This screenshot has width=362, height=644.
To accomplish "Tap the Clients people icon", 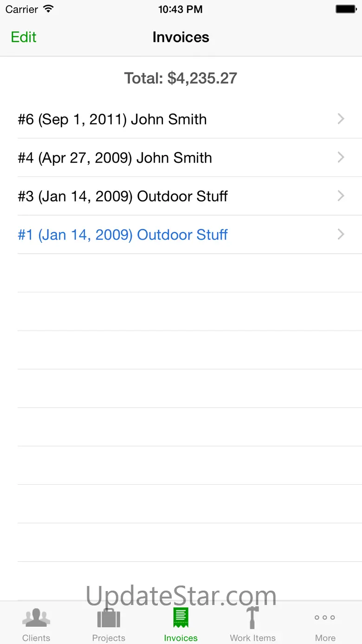I will (36, 618).
